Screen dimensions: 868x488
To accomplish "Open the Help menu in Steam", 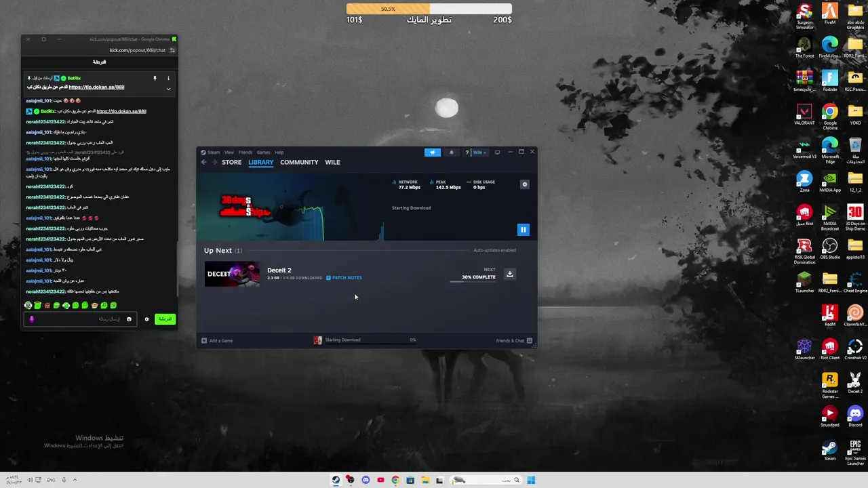I will point(279,152).
